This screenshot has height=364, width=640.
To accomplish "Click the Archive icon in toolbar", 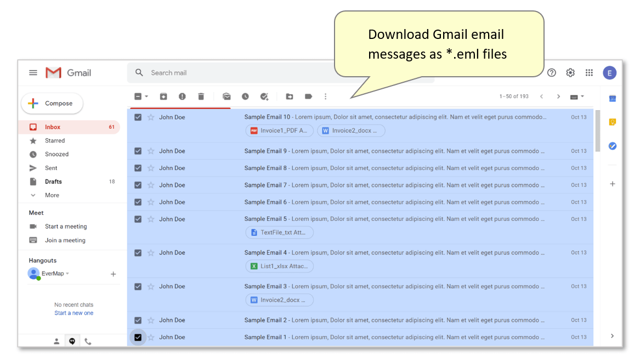I will pyautogui.click(x=163, y=96).
